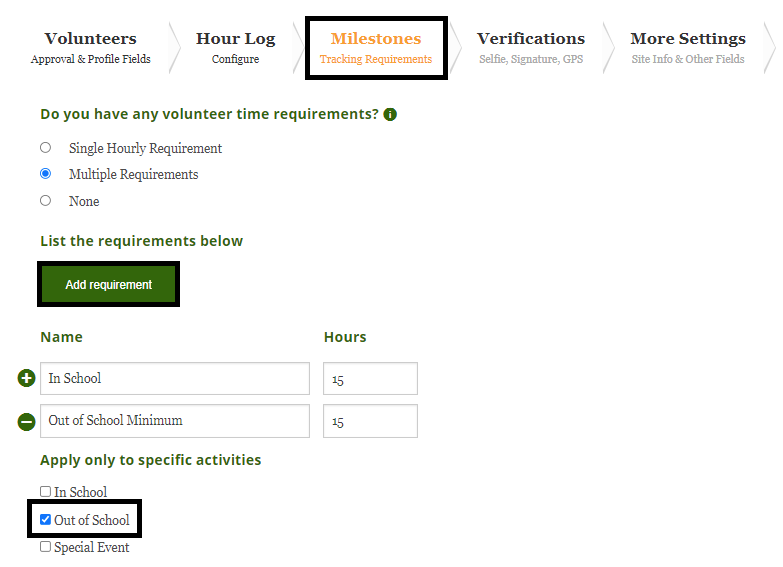
Task: Select the Multiple Requirements radio button
Action: coord(45,174)
